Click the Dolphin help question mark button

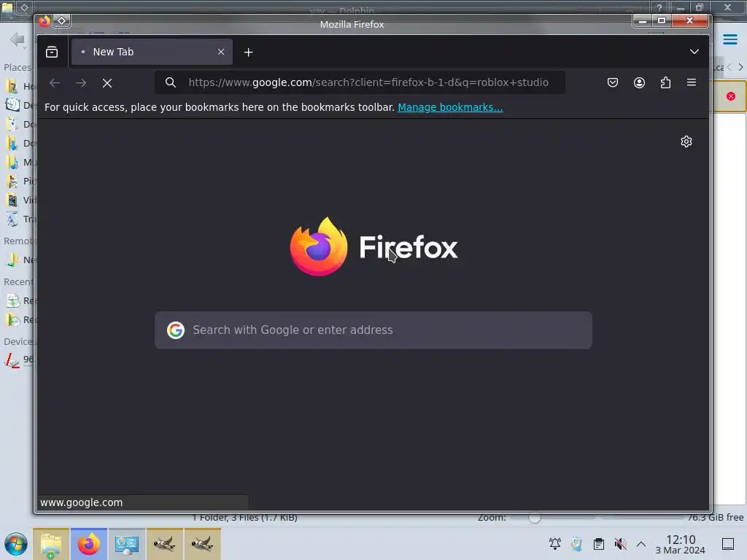659,7
